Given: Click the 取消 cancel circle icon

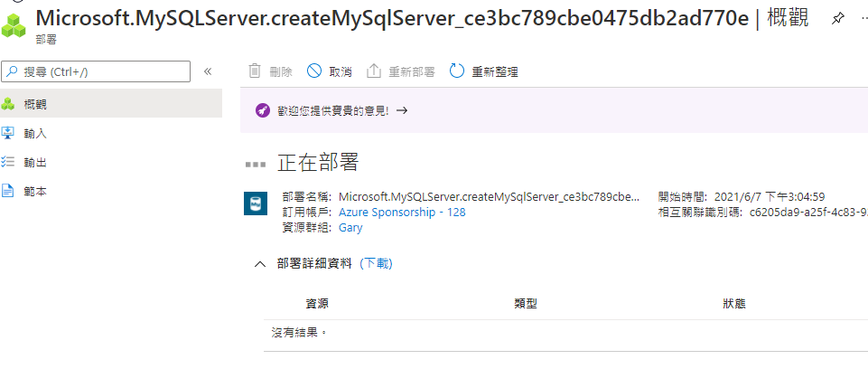Looking at the screenshot, I should point(314,71).
